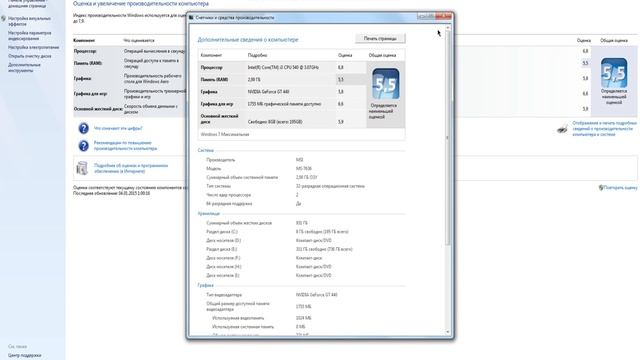Click the dialog vertical scrollbar thumb
640x360 pixels.
point(448,138)
